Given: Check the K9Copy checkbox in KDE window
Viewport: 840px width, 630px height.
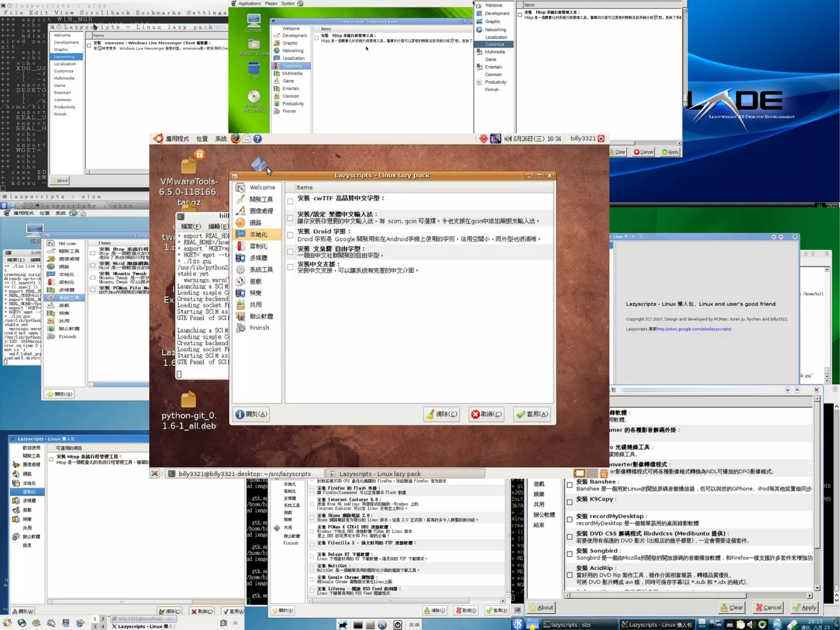Looking at the screenshot, I should (570, 502).
